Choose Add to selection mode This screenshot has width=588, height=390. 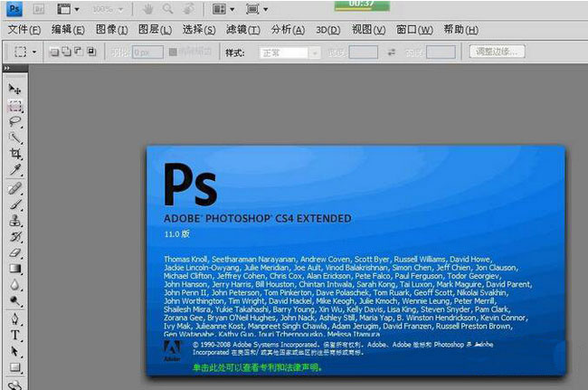click(x=66, y=52)
